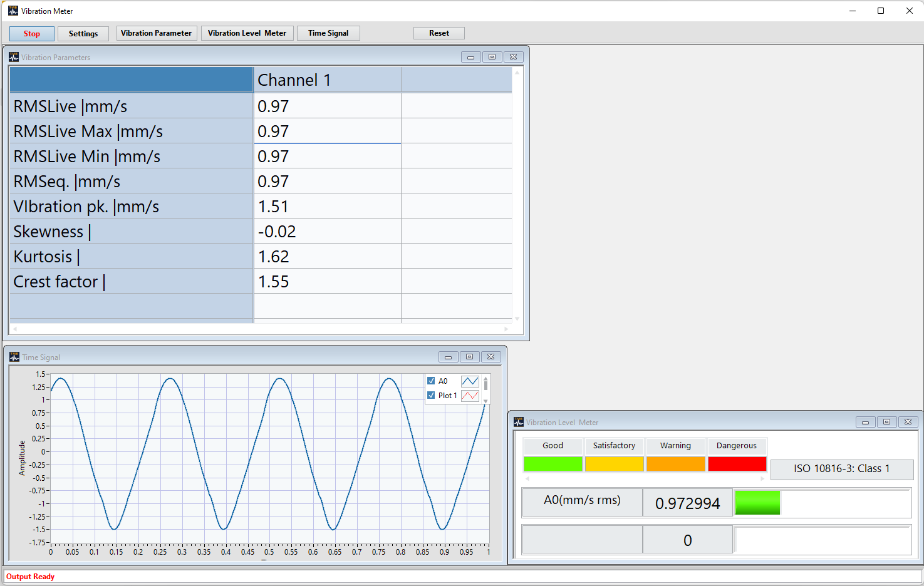924x586 pixels.
Task: Click the Vibration Level Meter panel icon
Action: coord(519,422)
